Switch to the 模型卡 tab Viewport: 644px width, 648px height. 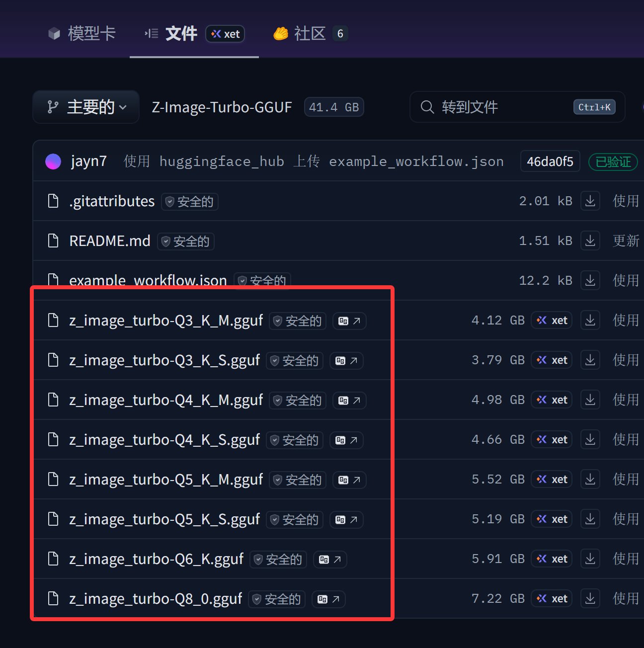point(82,34)
